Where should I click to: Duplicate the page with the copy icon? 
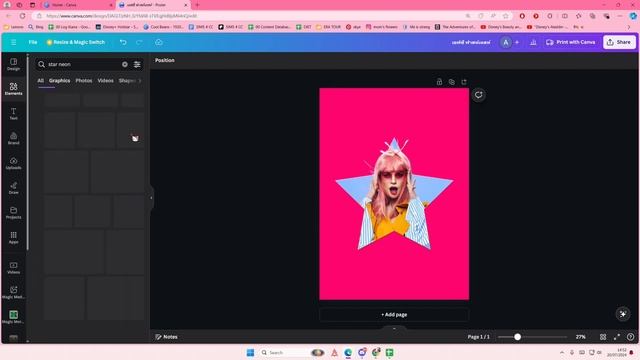click(x=451, y=82)
